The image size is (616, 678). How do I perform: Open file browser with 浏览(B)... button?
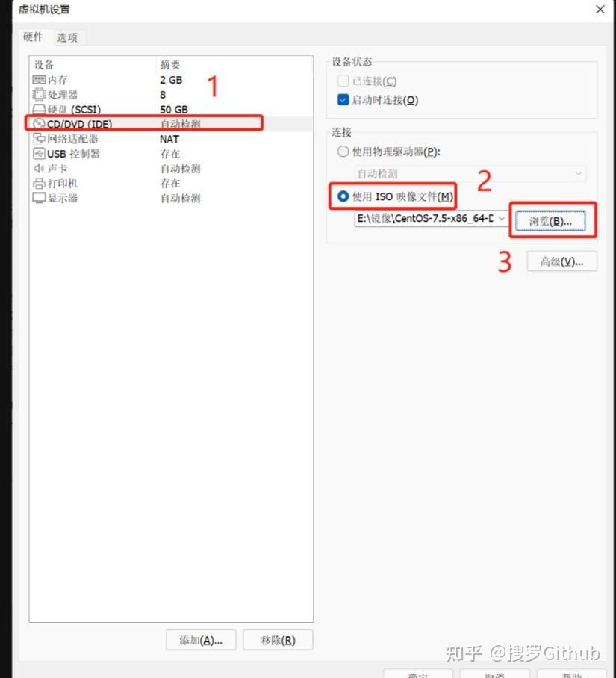point(550,221)
